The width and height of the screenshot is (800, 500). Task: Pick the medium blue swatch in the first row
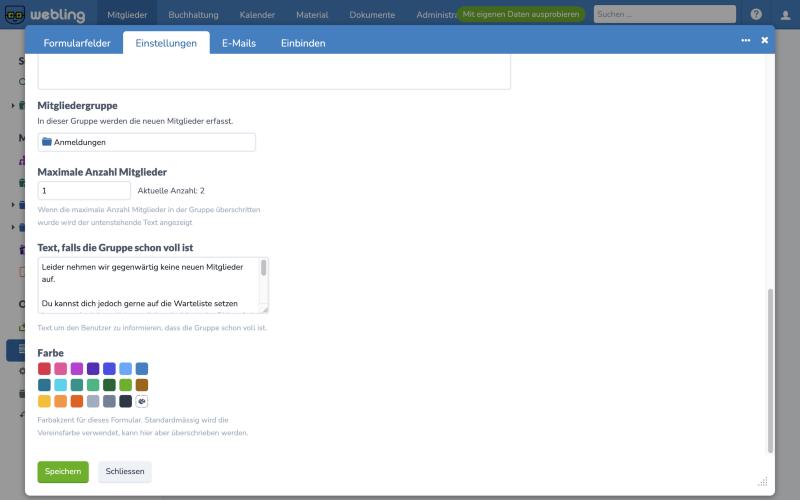(x=142, y=369)
